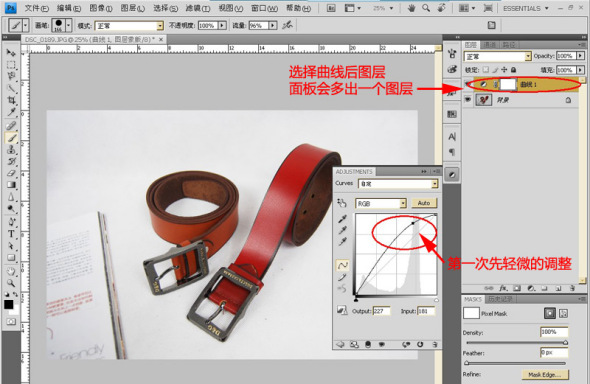Click the curves Input value field
The width and height of the screenshot is (590, 384).
(426, 311)
